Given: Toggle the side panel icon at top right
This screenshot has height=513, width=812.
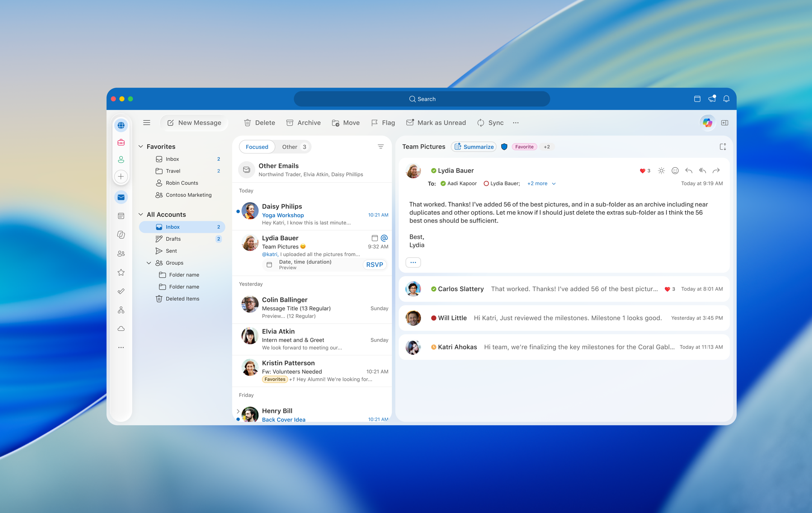Looking at the screenshot, I should click(x=725, y=123).
